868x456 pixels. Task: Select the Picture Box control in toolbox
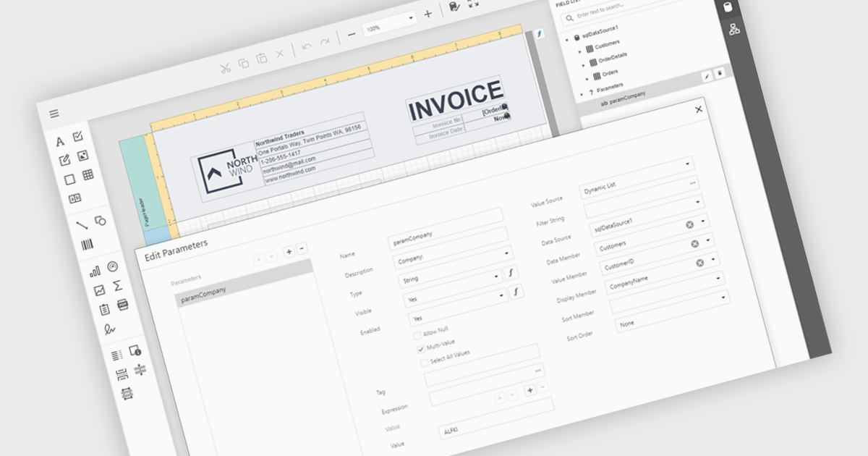[x=82, y=155]
